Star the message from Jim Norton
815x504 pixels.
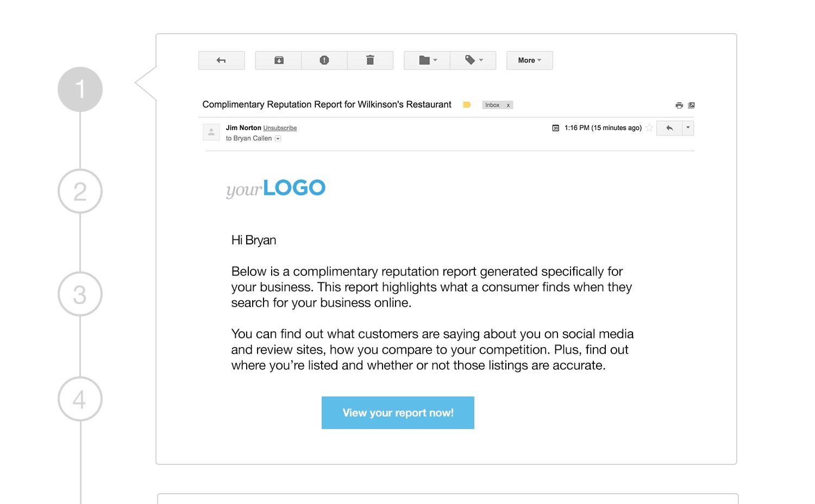pos(649,128)
